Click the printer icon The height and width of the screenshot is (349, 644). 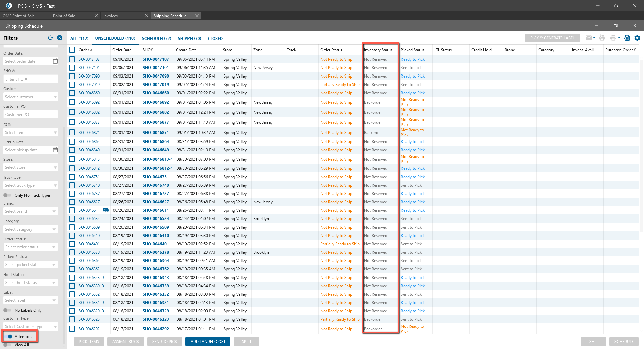[x=613, y=38]
